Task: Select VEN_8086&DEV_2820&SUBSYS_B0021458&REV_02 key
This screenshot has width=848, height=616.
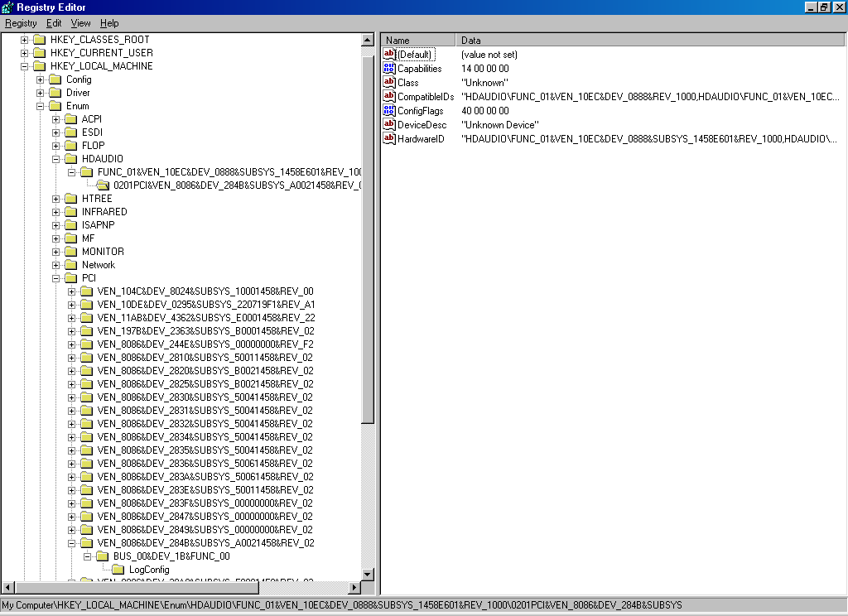Action: pyautogui.click(x=205, y=371)
